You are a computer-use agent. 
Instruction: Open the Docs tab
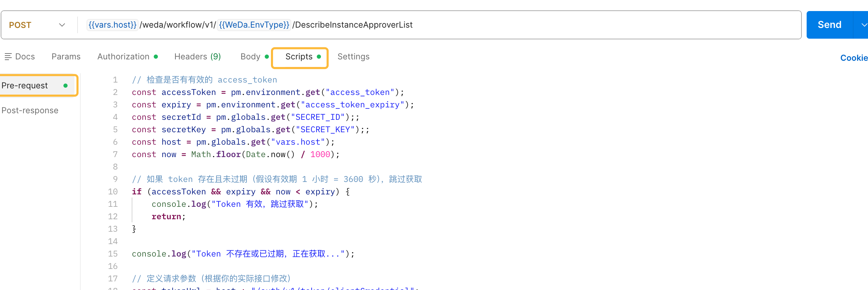click(20, 57)
